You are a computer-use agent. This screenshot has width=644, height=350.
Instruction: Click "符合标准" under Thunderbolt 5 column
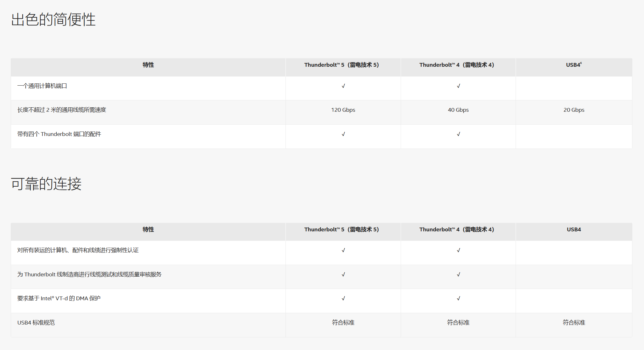343,323
